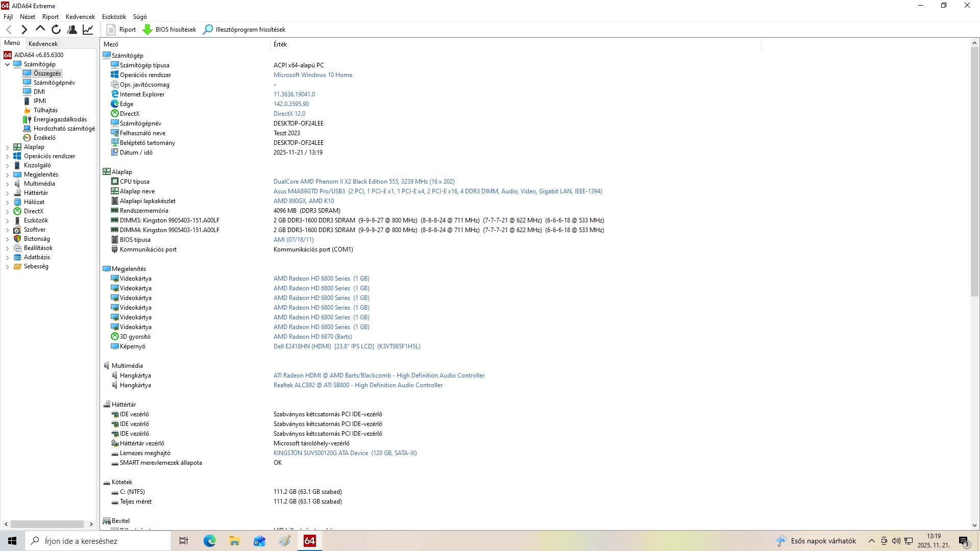Switch to the Kedvencek tab

[43, 44]
